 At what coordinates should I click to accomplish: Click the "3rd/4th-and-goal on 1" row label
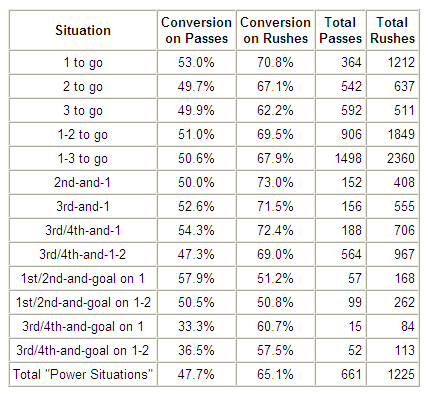tap(83, 326)
